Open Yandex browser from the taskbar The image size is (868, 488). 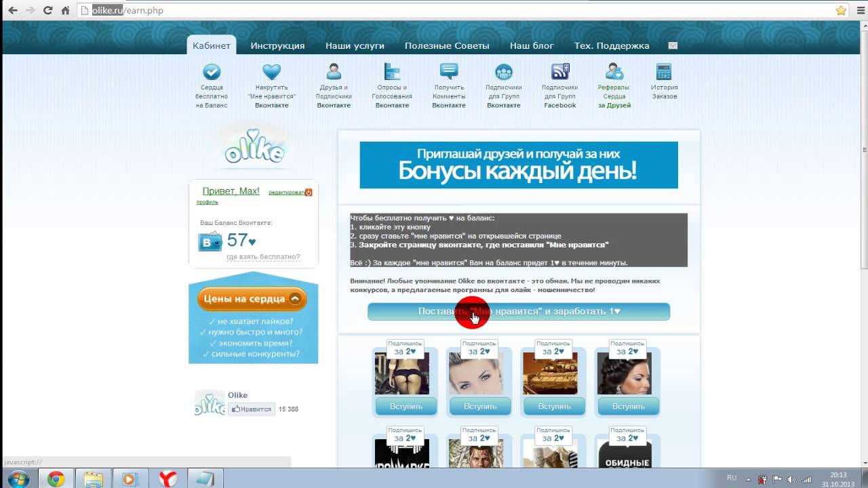pos(167,479)
